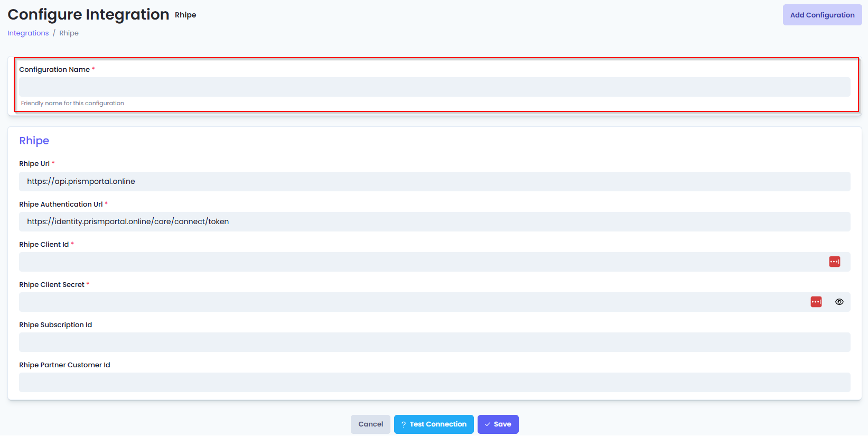Cancel the integration configuration
This screenshot has height=436, width=868.
click(x=370, y=424)
